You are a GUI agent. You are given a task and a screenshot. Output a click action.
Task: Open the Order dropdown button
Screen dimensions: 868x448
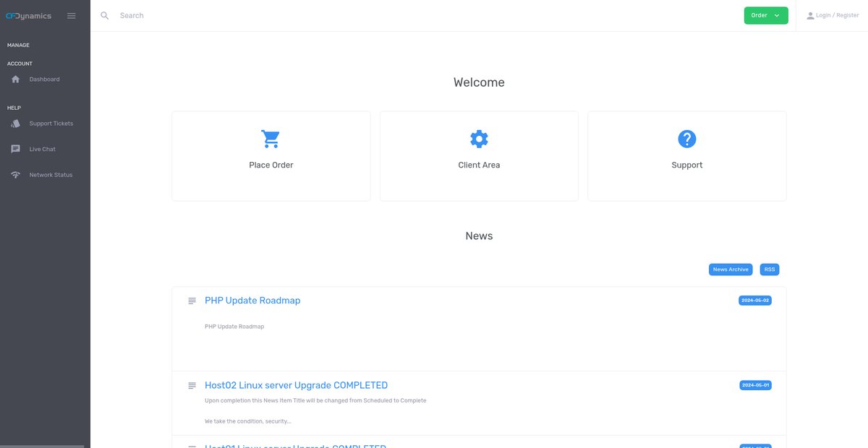[x=766, y=15]
